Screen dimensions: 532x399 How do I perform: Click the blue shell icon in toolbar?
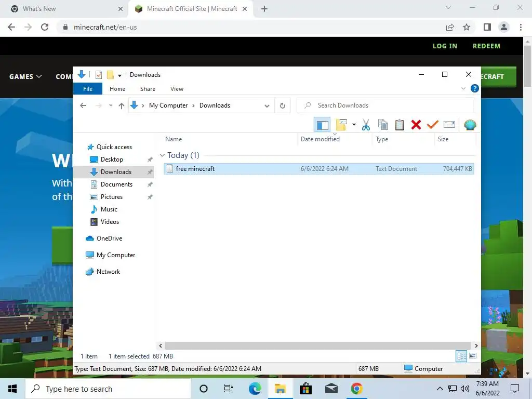(x=470, y=125)
